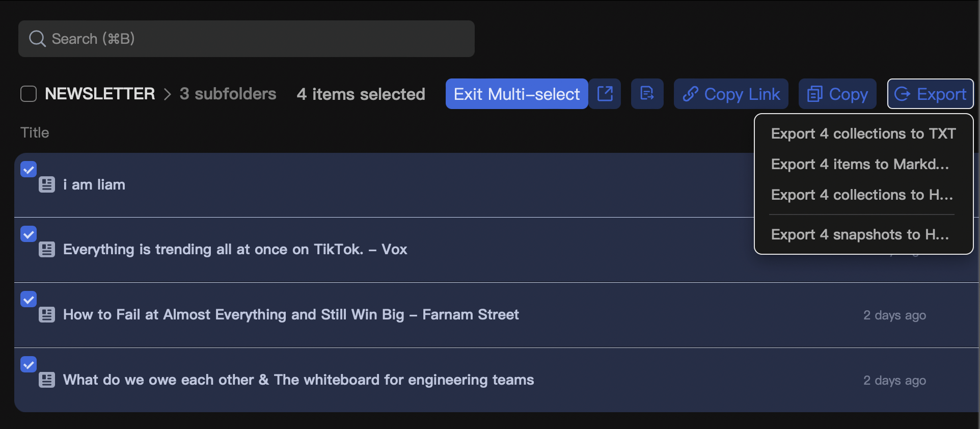Image resolution: width=980 pixels, height=429 pixels.
Task: Click the chevron after NEWSLETTER breadcrumb
Action: click(167, 94)
